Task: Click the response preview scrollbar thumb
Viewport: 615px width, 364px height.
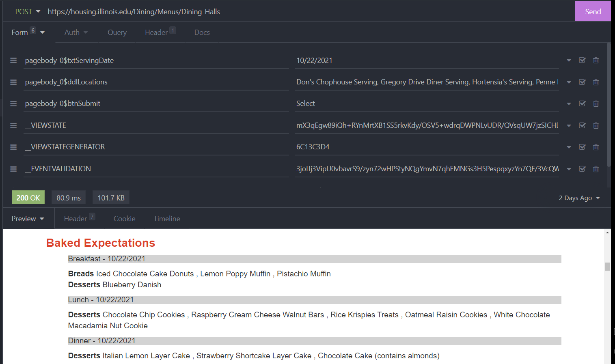Action: (x=607, y=267)
